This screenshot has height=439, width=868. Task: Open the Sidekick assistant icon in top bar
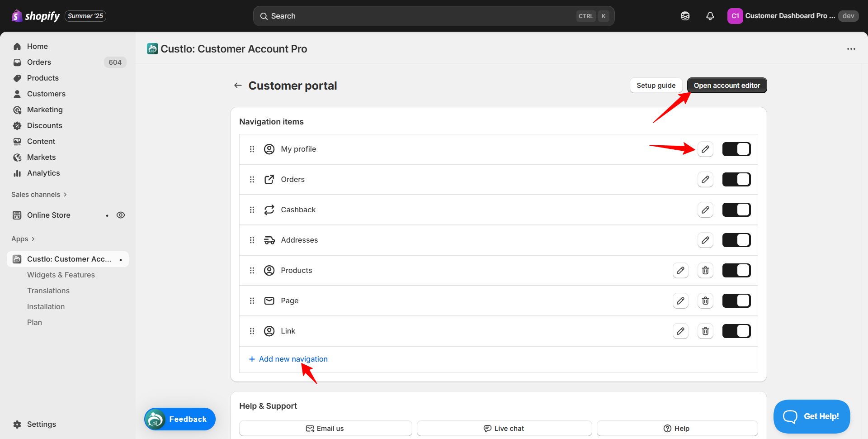click(x=685, y=16)
